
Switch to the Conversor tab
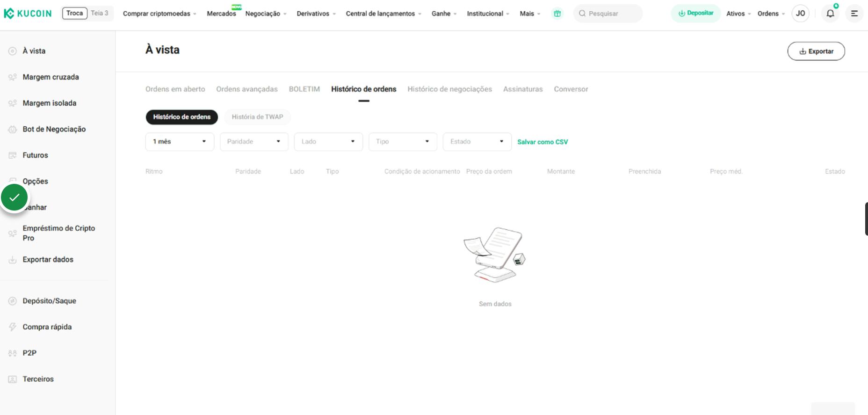[571, 89]
